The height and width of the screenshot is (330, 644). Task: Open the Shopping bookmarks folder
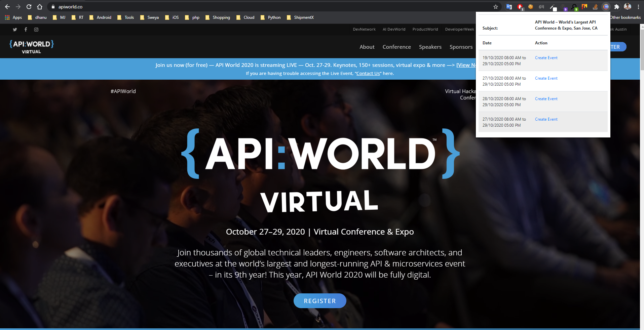point(218,17)
